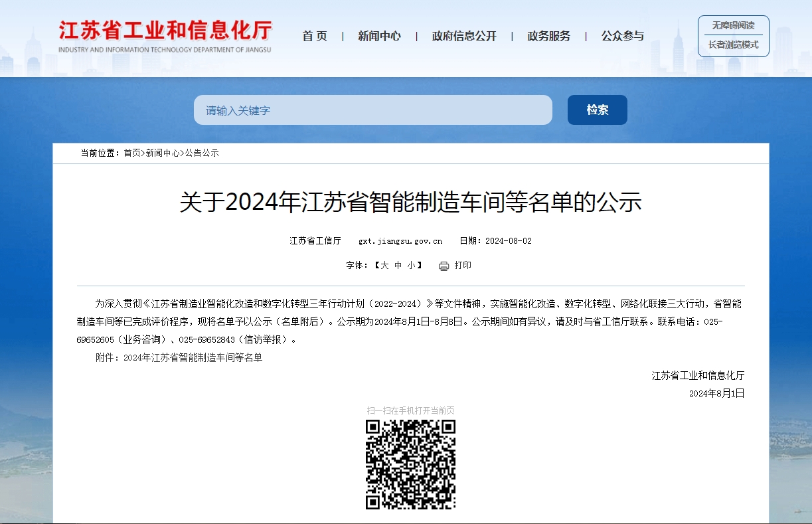Open the 新闻中心 menu
Image resolution: width=812 pixels, height=524 pixels.
point(378,36)
